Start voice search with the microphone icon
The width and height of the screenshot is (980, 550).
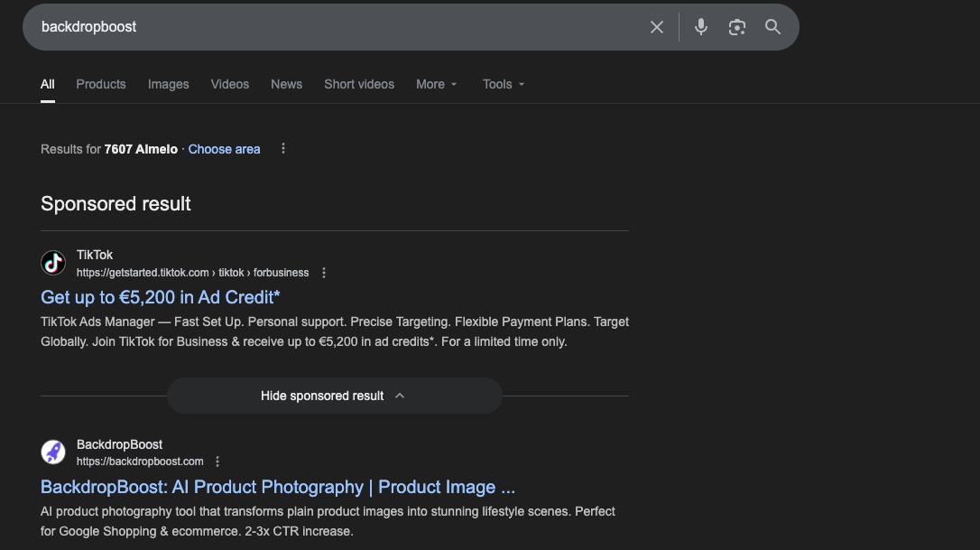(x=700, y=27)
